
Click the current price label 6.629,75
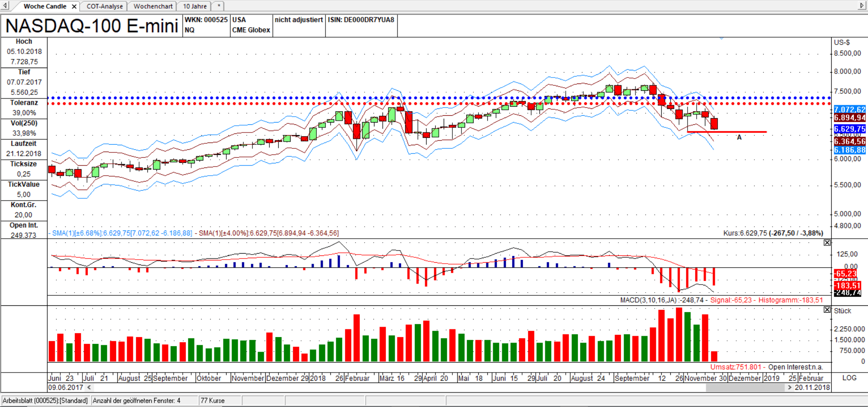point(850,129)
